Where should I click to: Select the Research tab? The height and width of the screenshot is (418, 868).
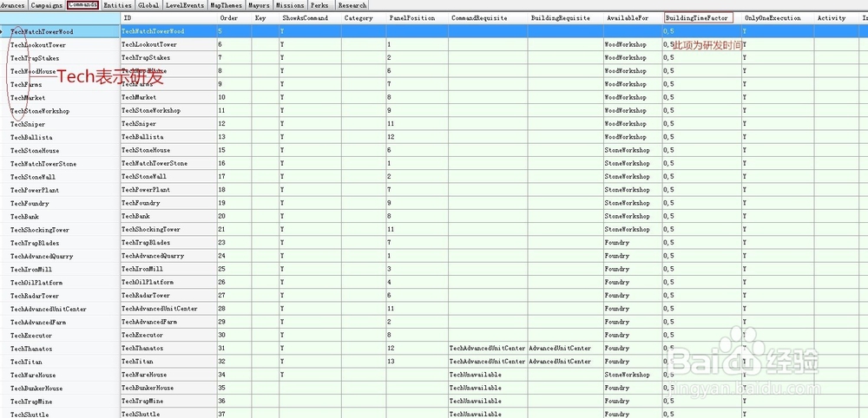352,5
